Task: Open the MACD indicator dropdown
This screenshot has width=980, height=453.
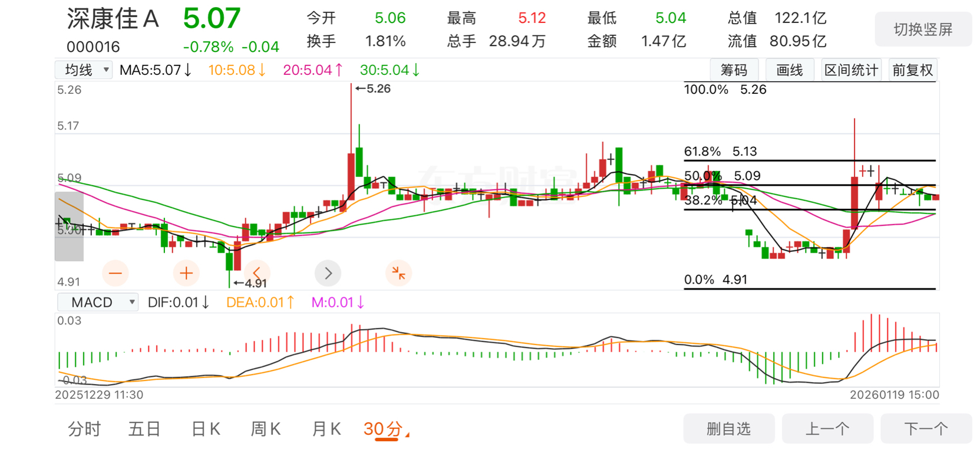Action: [x=98, y=303]
